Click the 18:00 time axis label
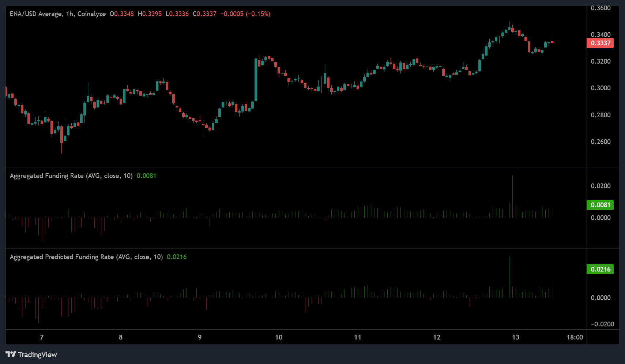Viewport: 625px width, 364px height. (x=575, y=337)
